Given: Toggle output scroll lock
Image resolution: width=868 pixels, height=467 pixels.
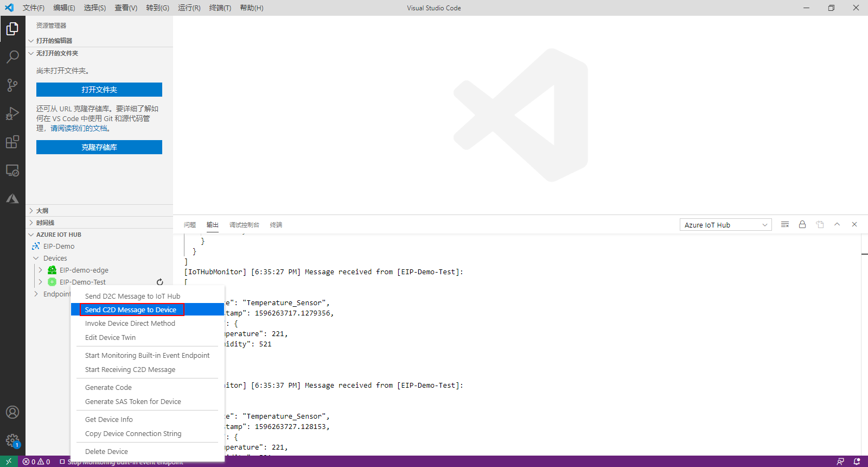Looking at the screenshot, I should [x=802, y=224].
